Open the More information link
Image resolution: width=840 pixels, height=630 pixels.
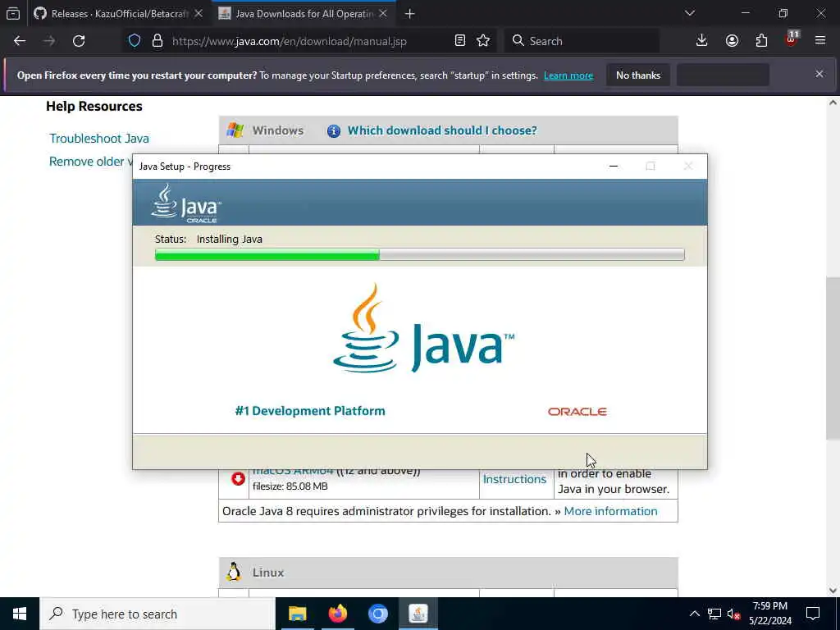[x=610, y=511]
